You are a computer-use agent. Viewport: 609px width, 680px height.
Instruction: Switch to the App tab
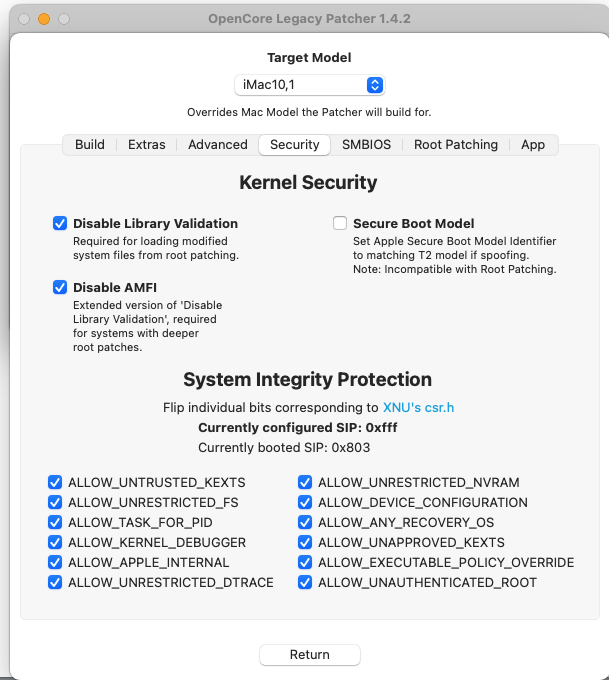(533, 144)
